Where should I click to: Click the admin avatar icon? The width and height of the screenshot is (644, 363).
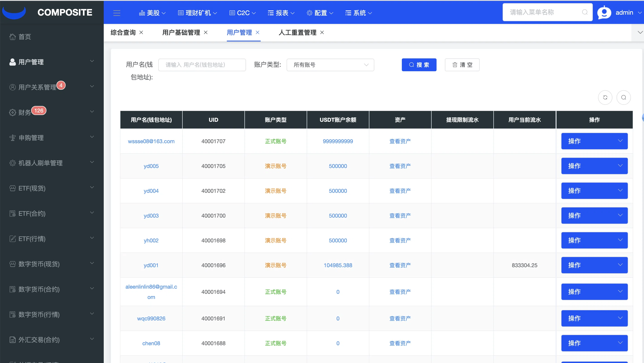point(604,12)
